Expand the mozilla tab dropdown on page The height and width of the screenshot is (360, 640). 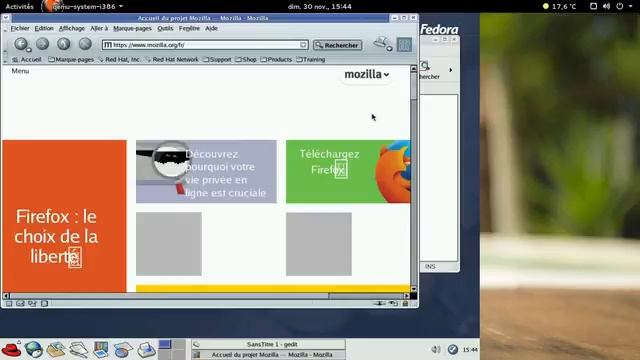pyautogui.click(x=367, y=74)
